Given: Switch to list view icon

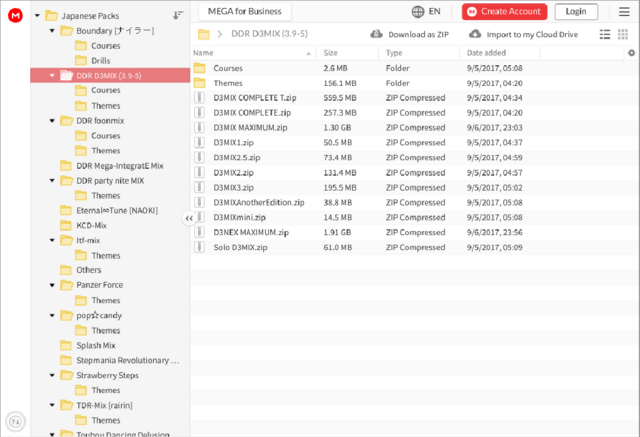Looking at the screenshot, I should point(605,34).
